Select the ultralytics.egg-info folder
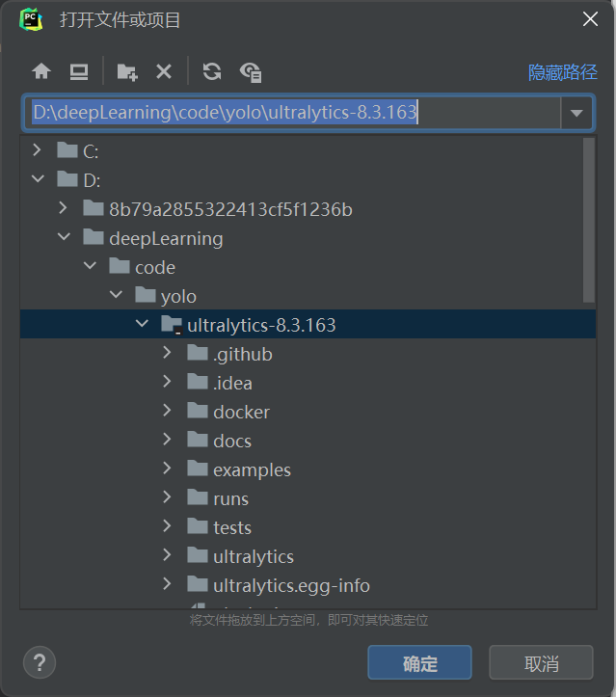This screenshot has height=697, width=616. point(308,584)
